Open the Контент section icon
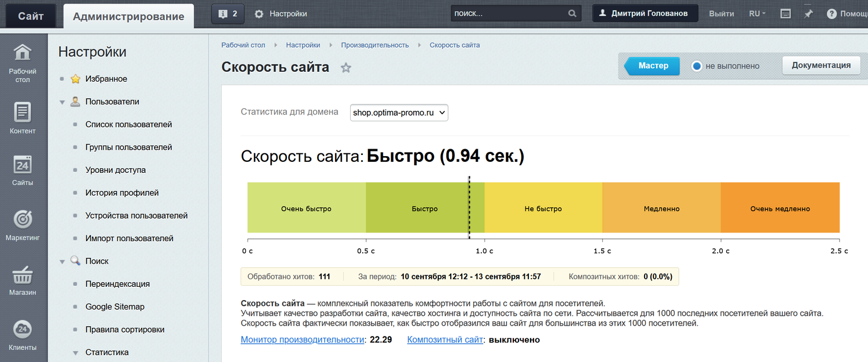Image resolution: width=868 pixels, height=362 pixels. click(x=23, y=112)
